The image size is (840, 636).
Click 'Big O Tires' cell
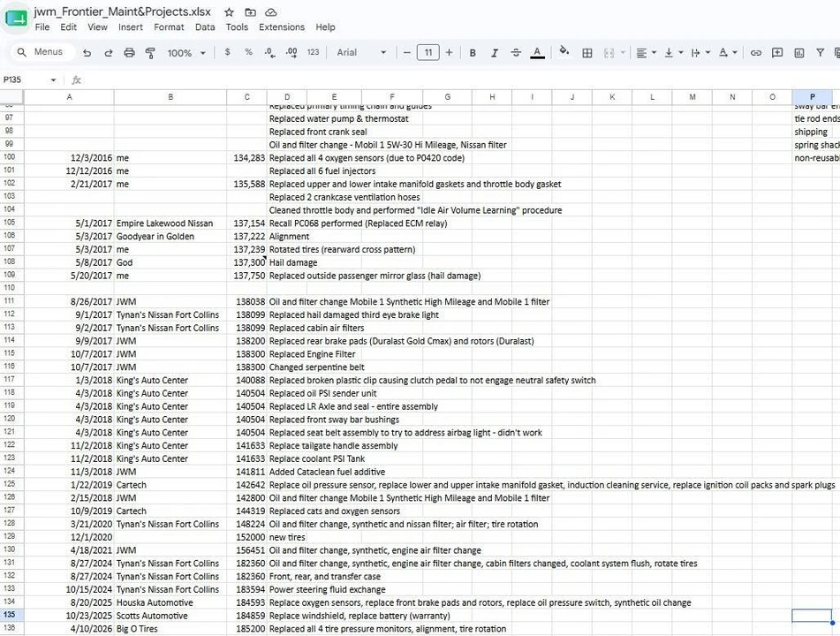click(x=170, y=629)
